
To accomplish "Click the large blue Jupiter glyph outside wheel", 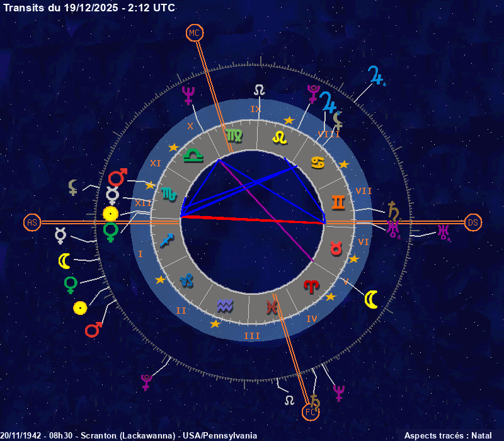I will click(376, 76).
